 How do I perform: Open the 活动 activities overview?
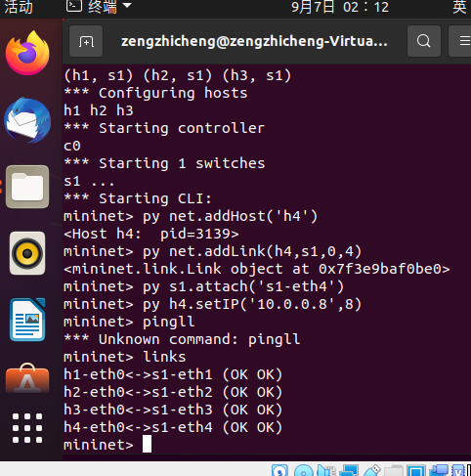19,7
